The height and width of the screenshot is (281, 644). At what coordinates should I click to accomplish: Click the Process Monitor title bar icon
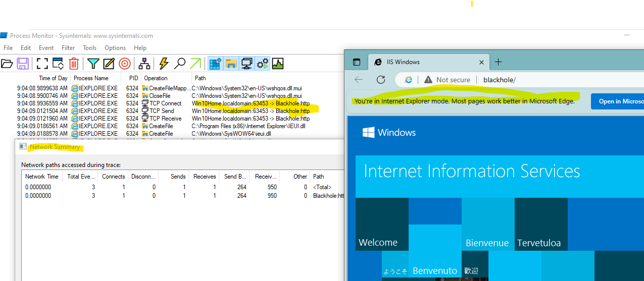coord(4,35)
